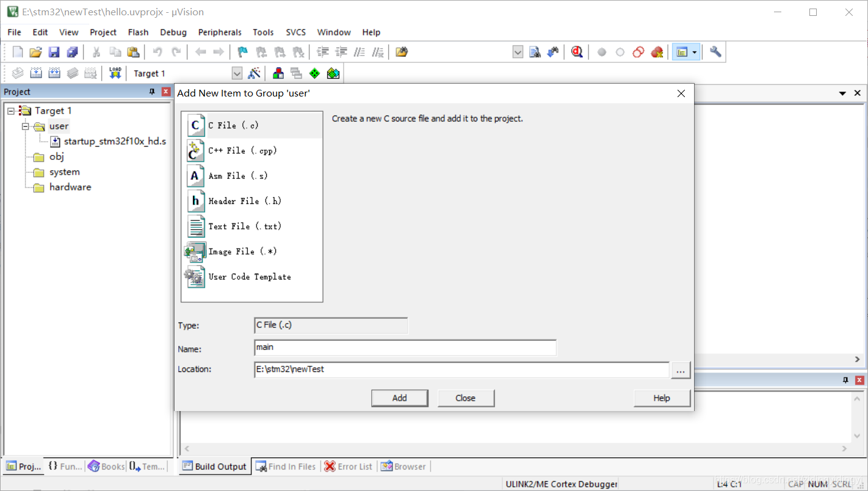This screenshot has width=868, height=491.
Task: Switch to the Error List tab
Action: (349, 467)
